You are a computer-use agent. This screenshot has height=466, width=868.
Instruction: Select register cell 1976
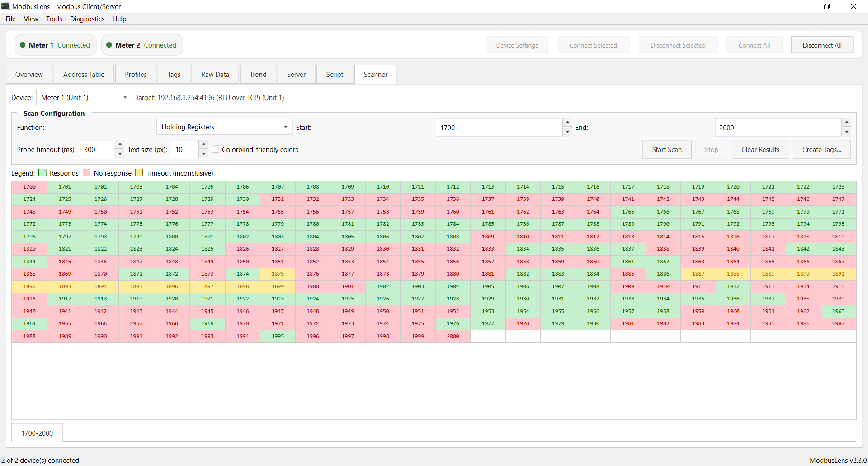pos(453,323)
